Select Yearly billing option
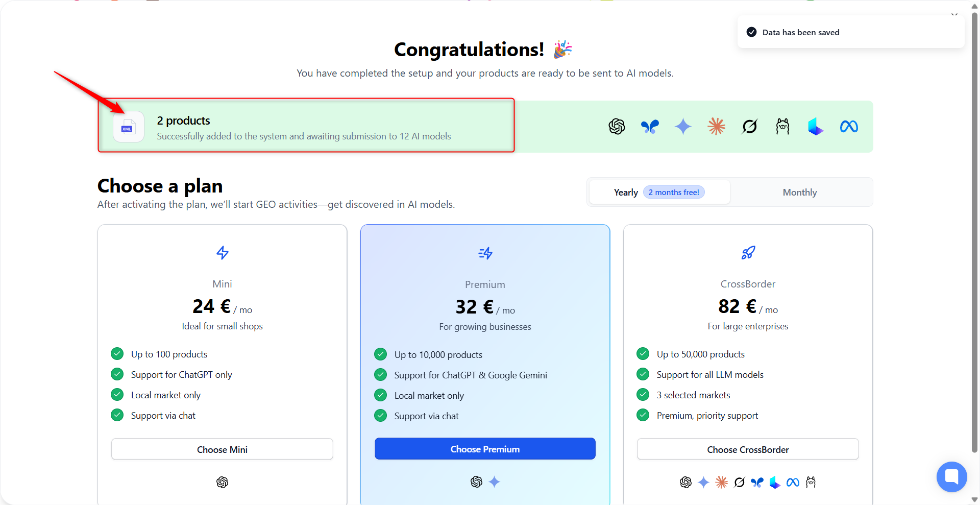980x505 pixels. (626, 193)
